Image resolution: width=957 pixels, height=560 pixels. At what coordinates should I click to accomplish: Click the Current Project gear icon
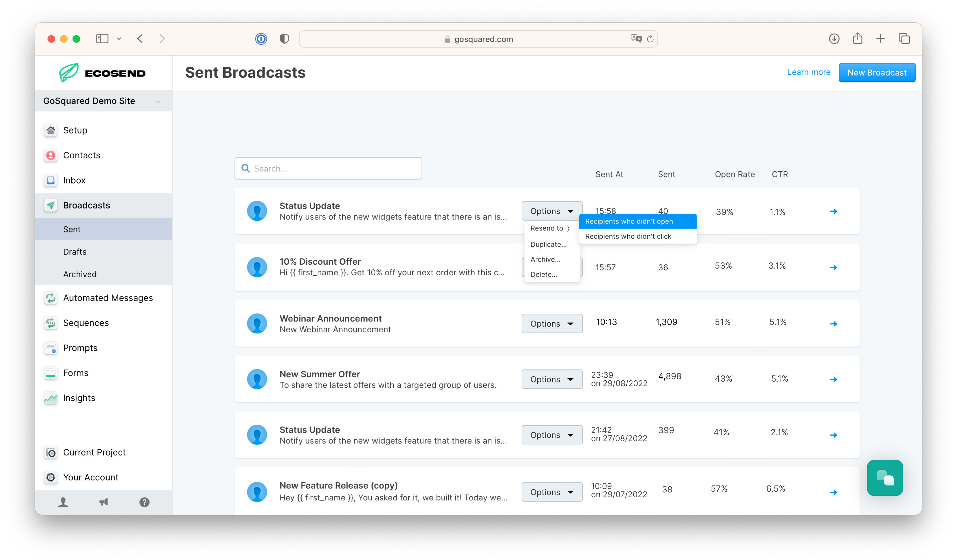point(50,453)
